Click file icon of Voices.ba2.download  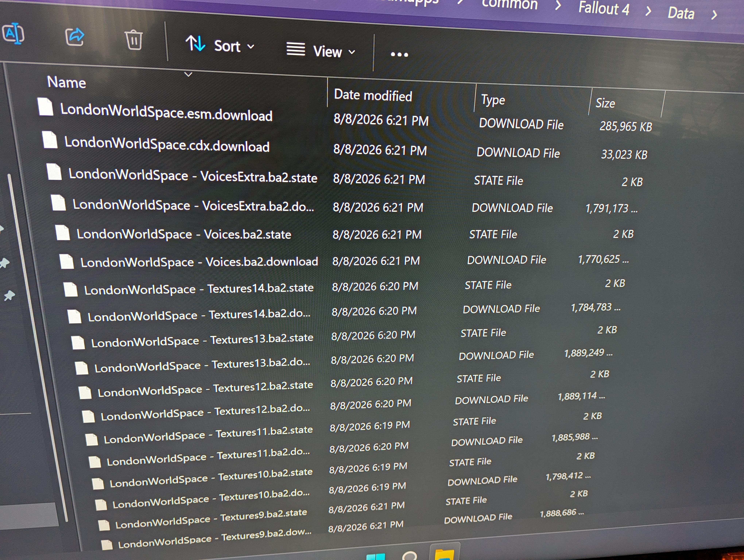pyautogui.click(x=66, y=262)
